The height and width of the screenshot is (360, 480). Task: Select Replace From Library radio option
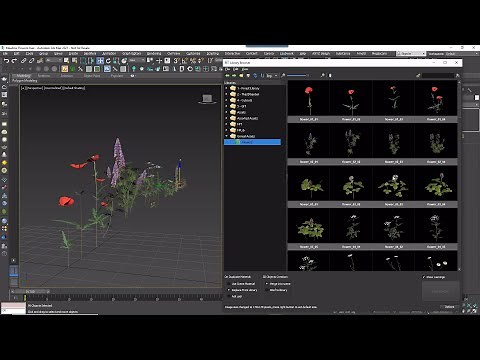pyautogui.click(x=229, y=290)
